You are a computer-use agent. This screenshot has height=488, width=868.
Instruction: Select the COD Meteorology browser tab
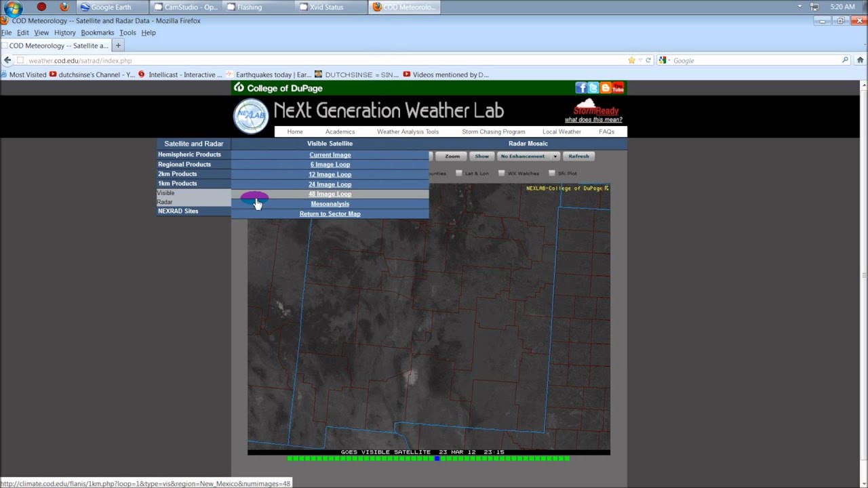pos(55,45)
